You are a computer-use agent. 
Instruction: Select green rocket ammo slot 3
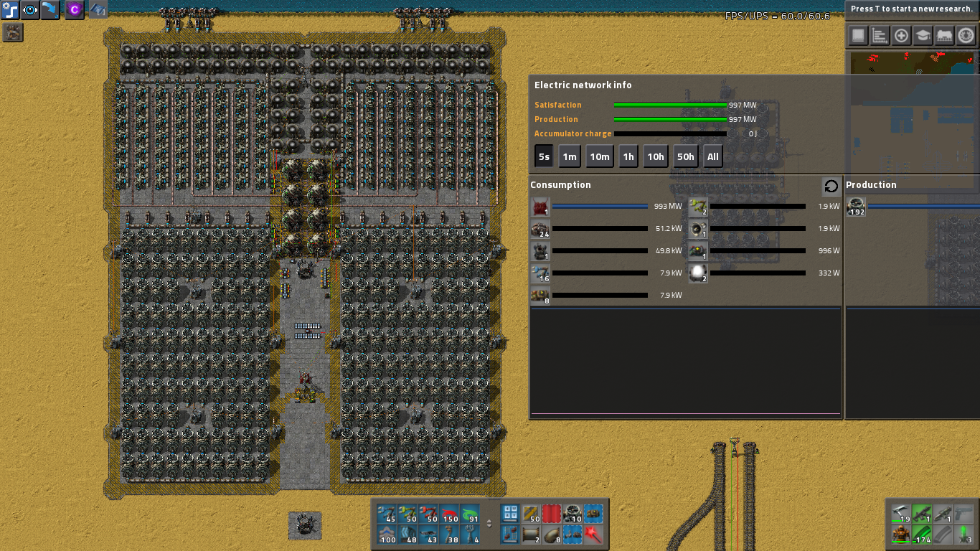click(x=963, y=534)
